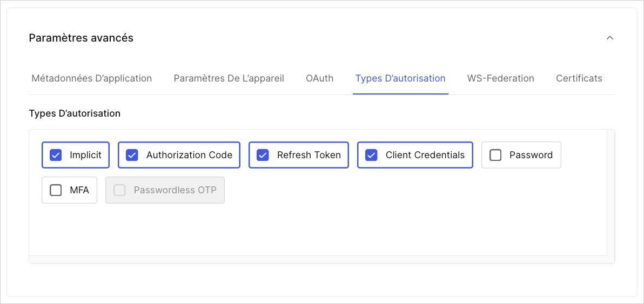Tick the MFA checkbox

coord(56,190)
